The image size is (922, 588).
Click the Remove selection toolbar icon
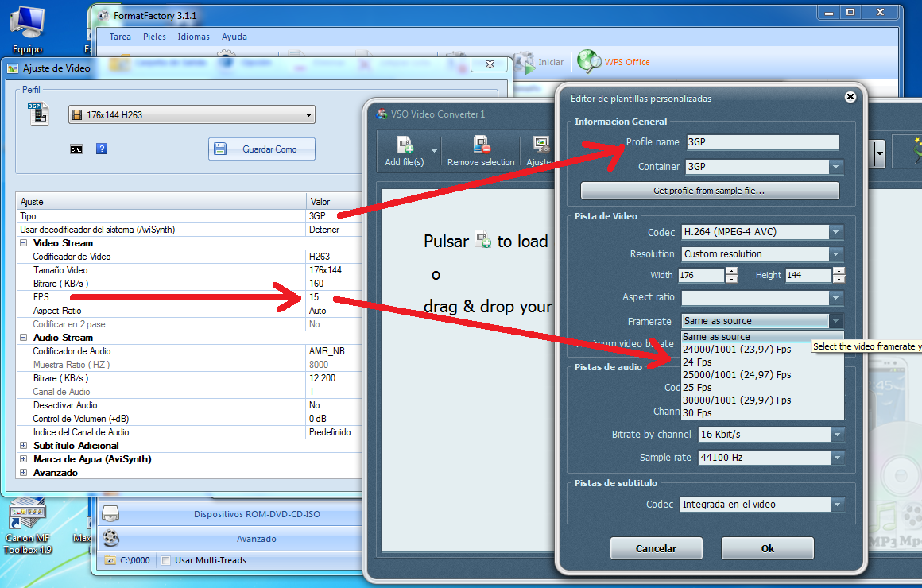[x=481, y=145]
